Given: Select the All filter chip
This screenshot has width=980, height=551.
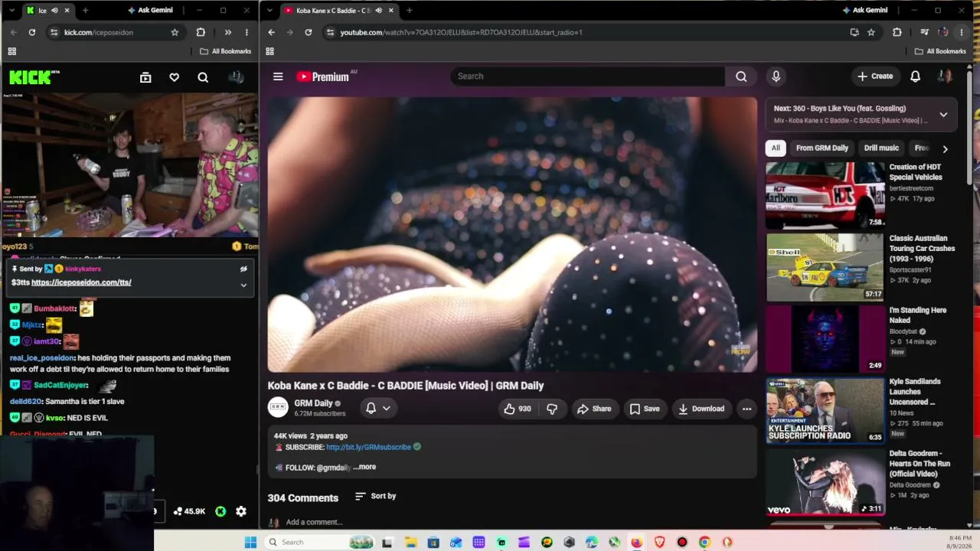Looking at the screenshot, I should click(x=776, y=148).
